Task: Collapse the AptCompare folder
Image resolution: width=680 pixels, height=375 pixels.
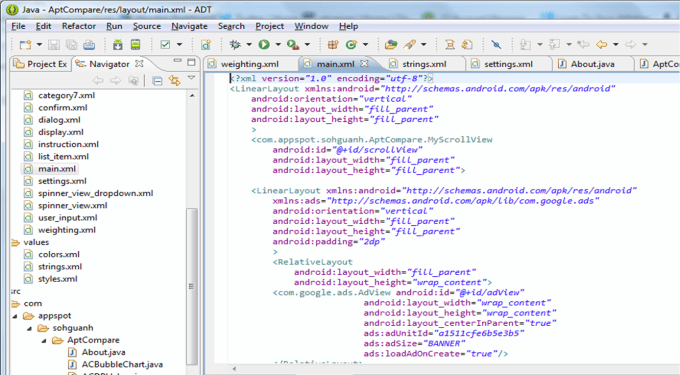Action: point(44,340)
